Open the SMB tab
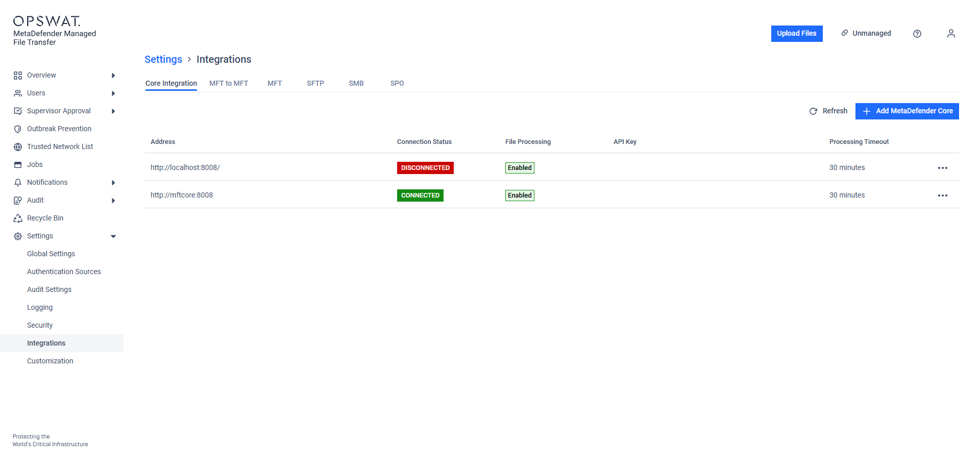The height and width of the screenshot is (465, 980). pos(356,83)
